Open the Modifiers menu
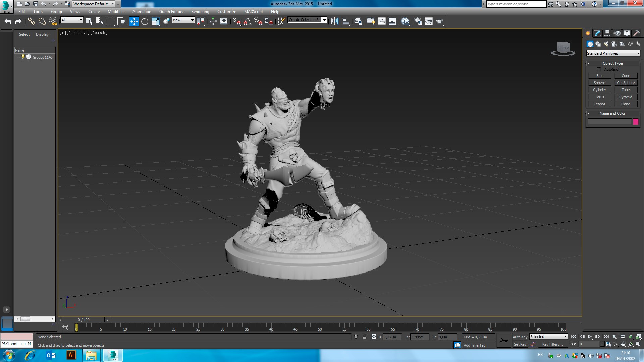The height and width of the screenshot is (362, 644). [x=116, y=12]
